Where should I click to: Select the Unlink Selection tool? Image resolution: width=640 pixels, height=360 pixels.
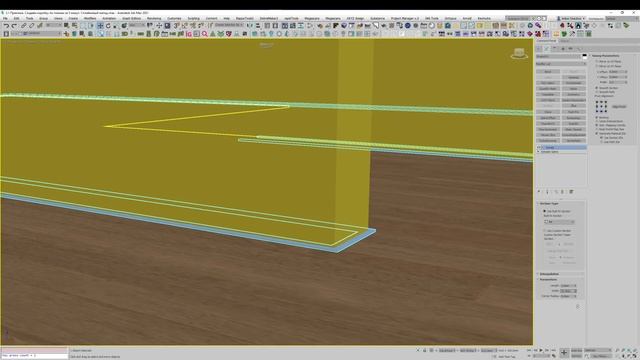[31, 26]
